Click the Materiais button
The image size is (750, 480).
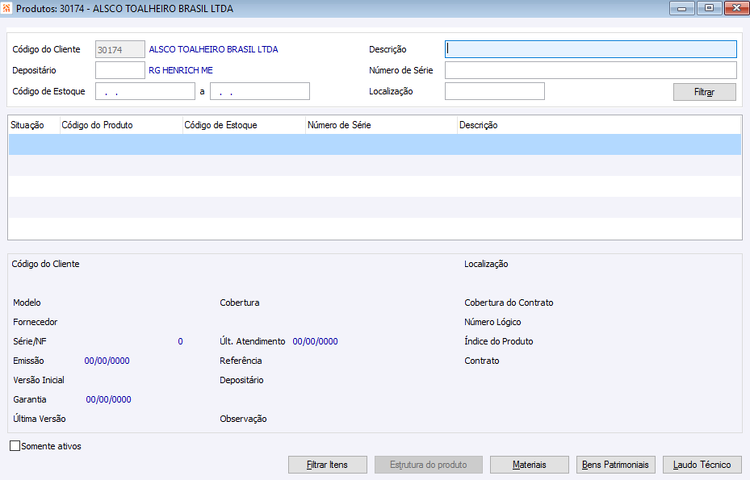point(529,464)
